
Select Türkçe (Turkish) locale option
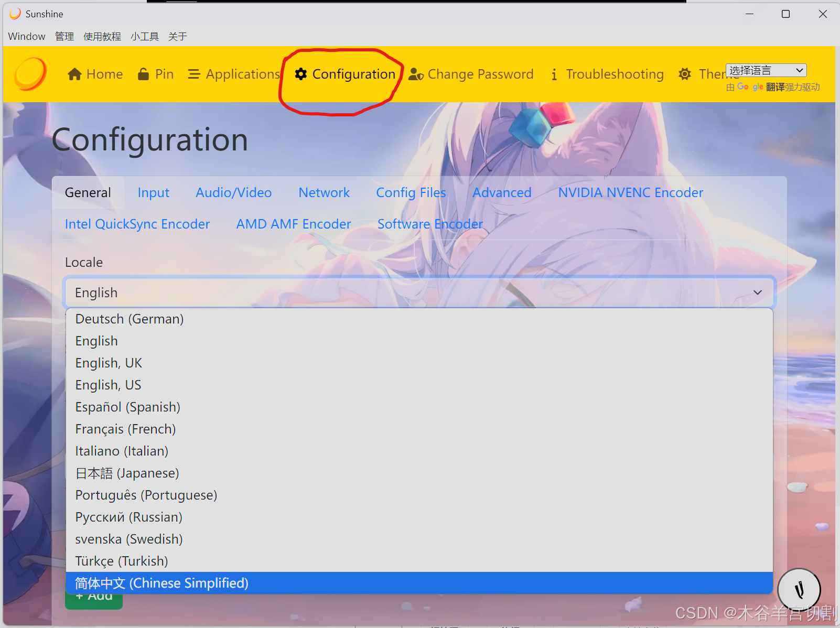(x=419, y=561)
